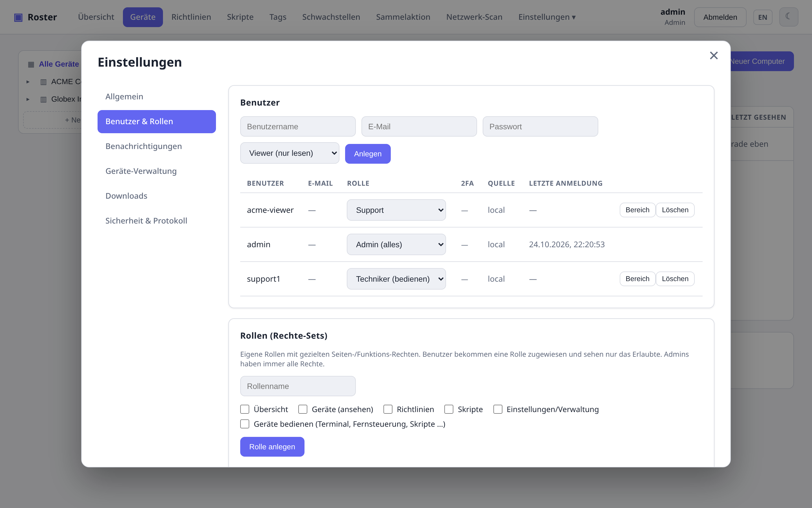
Task: Click the Abmelden button
Action: (x=720, y=17)
